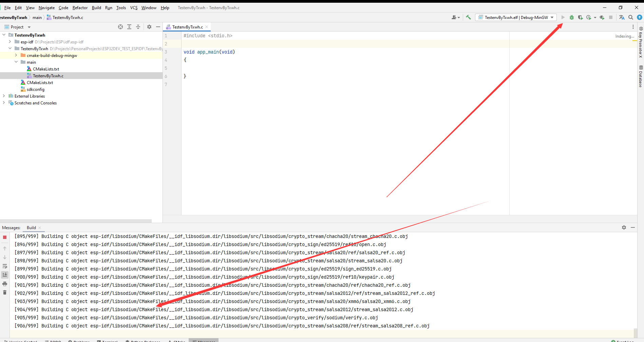Open Search Everywhere magnifier icon
Screen dimensions: 644x342
[630, 17]
